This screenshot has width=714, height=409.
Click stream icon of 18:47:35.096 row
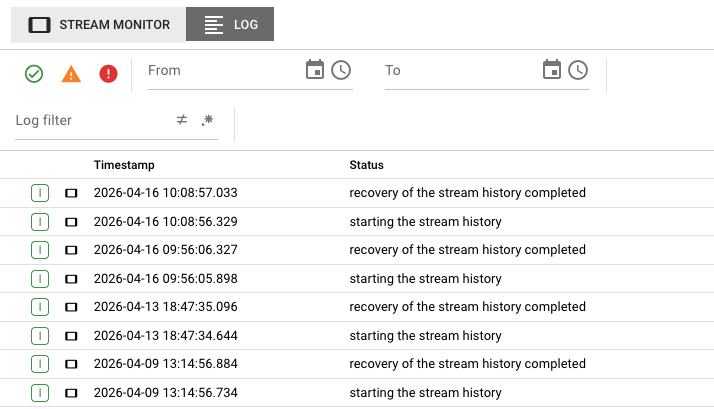pos(71,307)
